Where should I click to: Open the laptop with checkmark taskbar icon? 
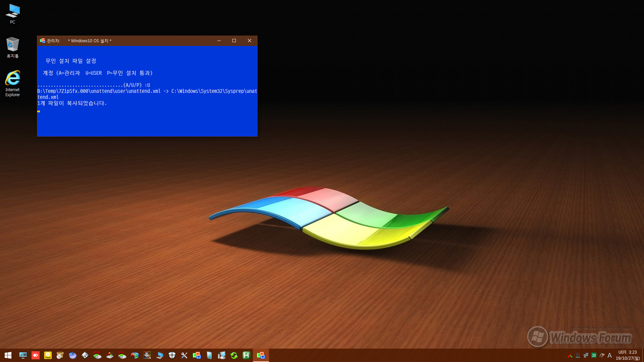pos(160,355)
